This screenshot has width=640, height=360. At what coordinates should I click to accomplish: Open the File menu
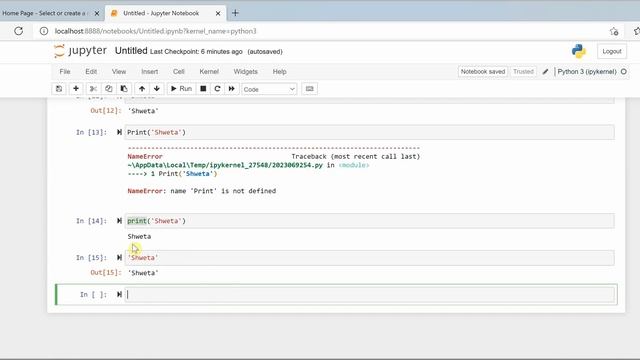tap(65, 71)
